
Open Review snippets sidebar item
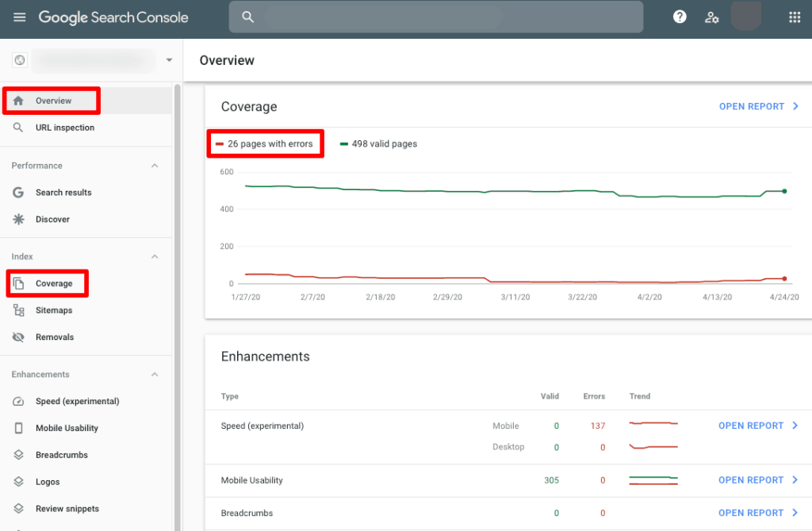pos(86,509)
